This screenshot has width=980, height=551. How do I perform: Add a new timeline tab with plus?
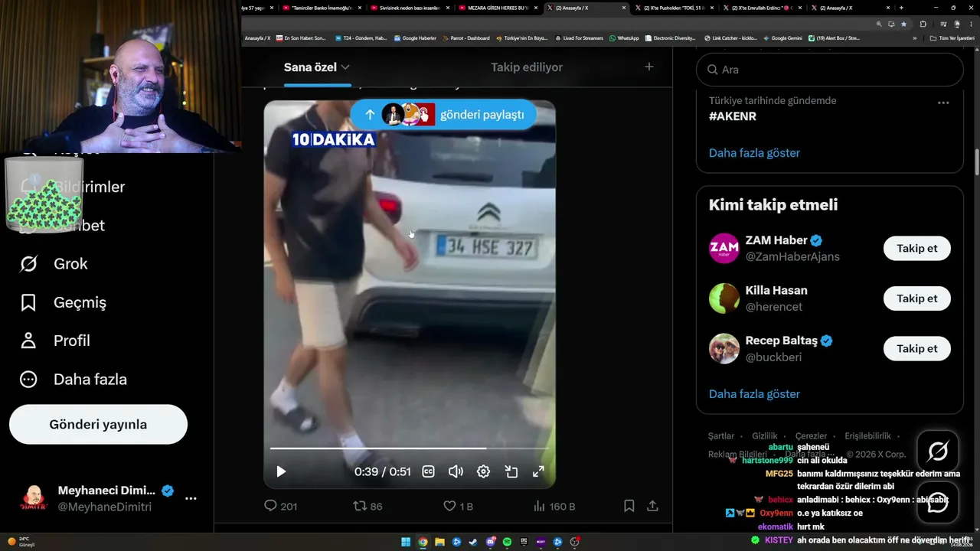(x=649, y=67)
